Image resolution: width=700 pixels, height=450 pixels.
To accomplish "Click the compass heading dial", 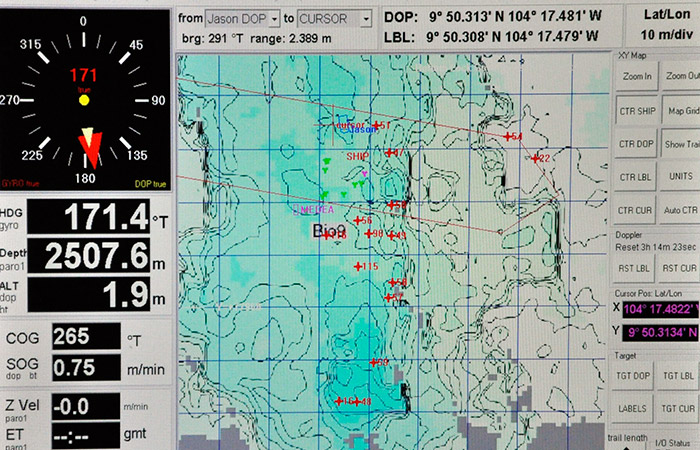I will (84, 100).
